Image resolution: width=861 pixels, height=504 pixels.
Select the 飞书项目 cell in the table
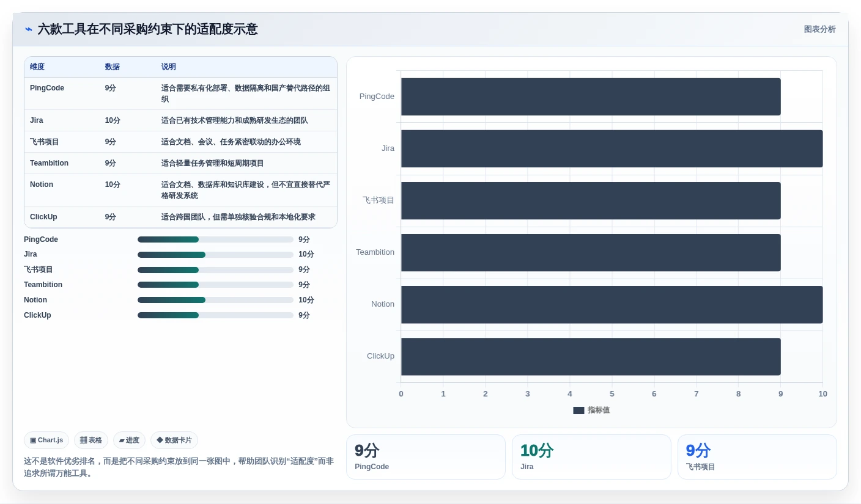[x=45, y=142]
